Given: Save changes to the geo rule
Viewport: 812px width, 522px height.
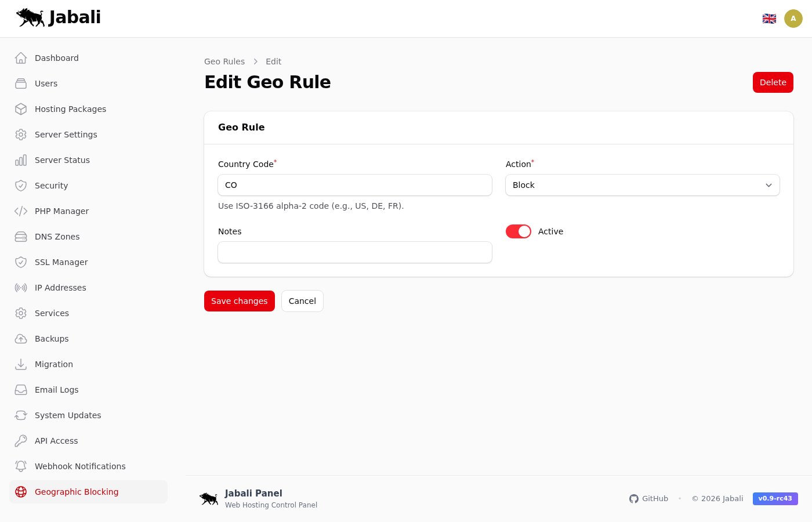Looking at the screenshot, I should 239,301.
